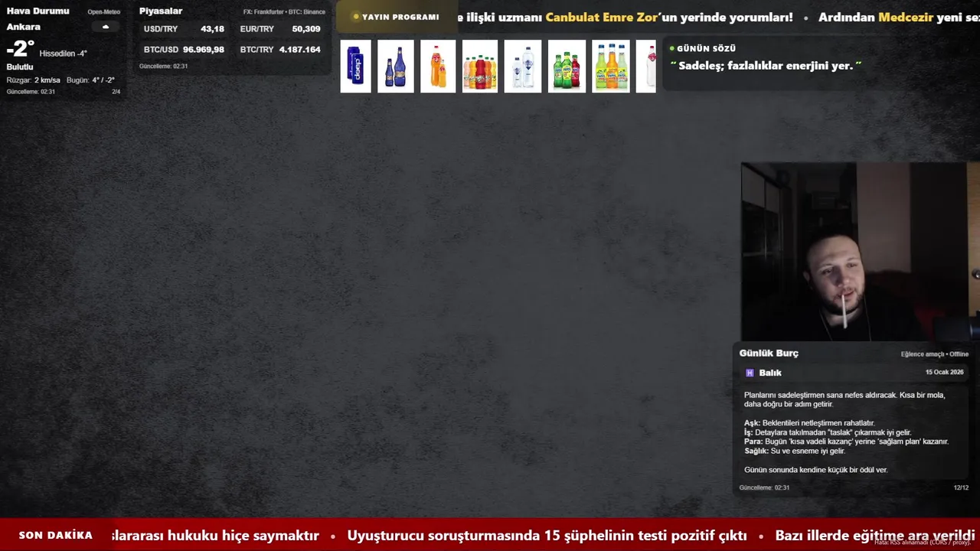Screen dimensions: 980x551
Task: Click Piyasalar 'Güncelleme: 02:31' timestamp
Action: click(163, 66)
